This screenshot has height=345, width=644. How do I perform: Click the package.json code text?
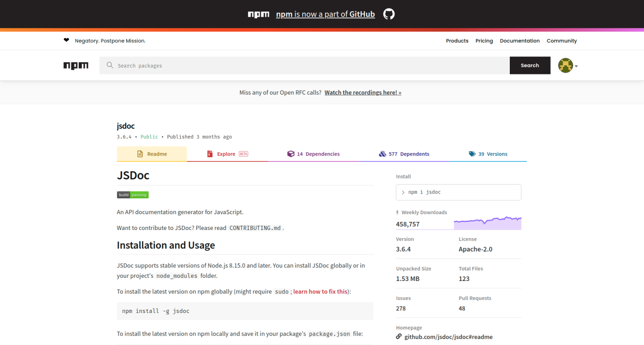pyautogui.click(x=329, y=334)
